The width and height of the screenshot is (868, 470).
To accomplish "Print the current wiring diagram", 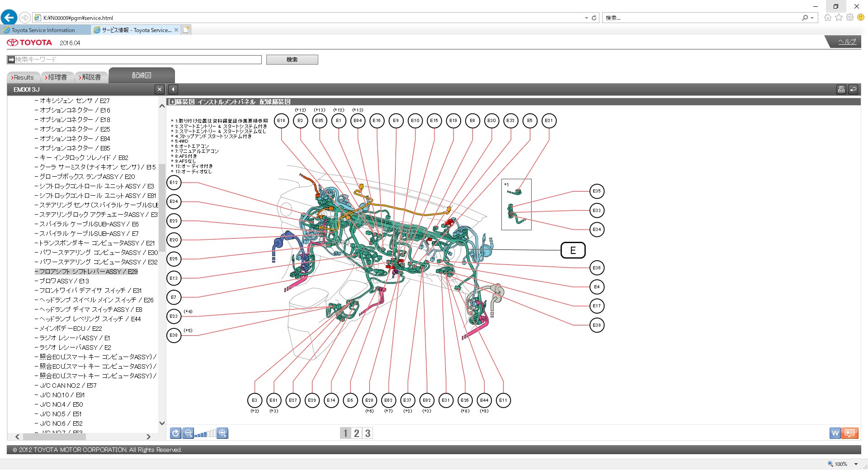I will [x=841, y=89].
